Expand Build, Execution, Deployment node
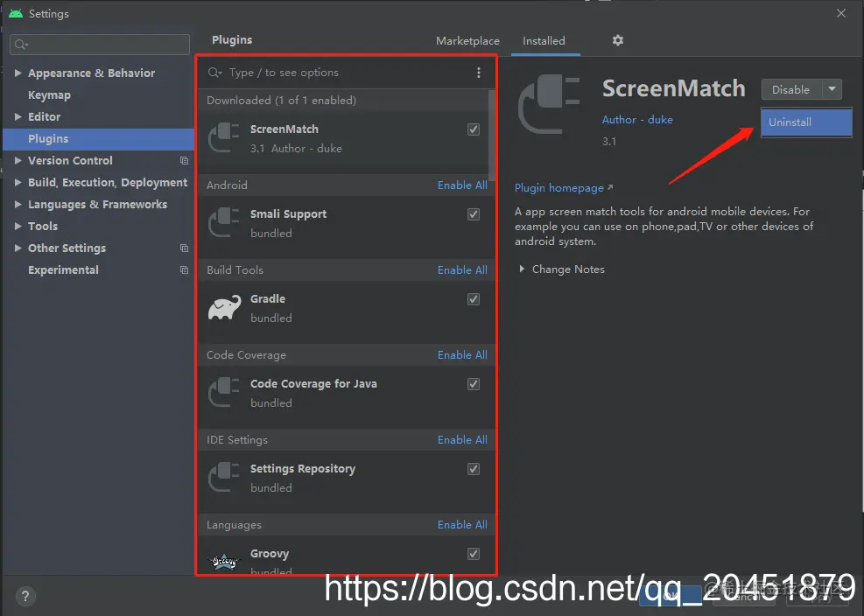 (18, 182)
